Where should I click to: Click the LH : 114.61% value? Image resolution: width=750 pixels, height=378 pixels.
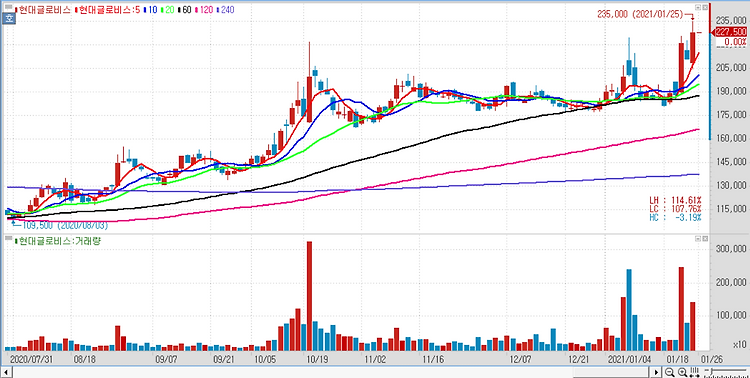pyautogui.click(x=675, y=200)
